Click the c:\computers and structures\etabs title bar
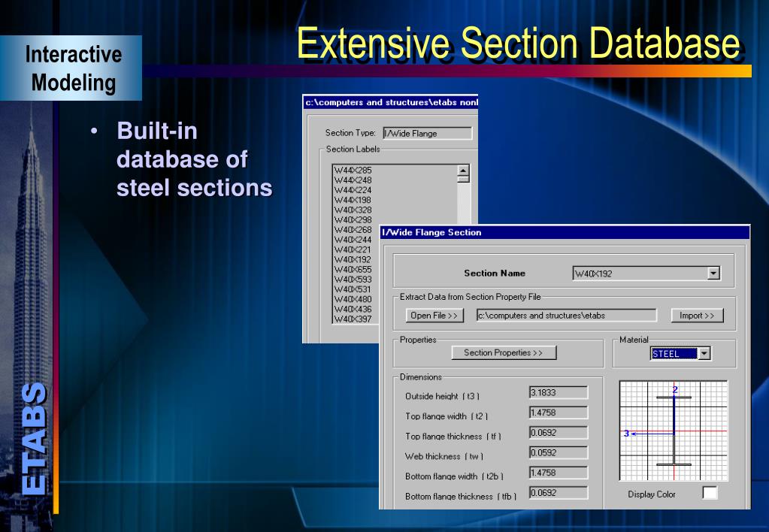Screen dimensions: 769x532 [x=391, y=102]
